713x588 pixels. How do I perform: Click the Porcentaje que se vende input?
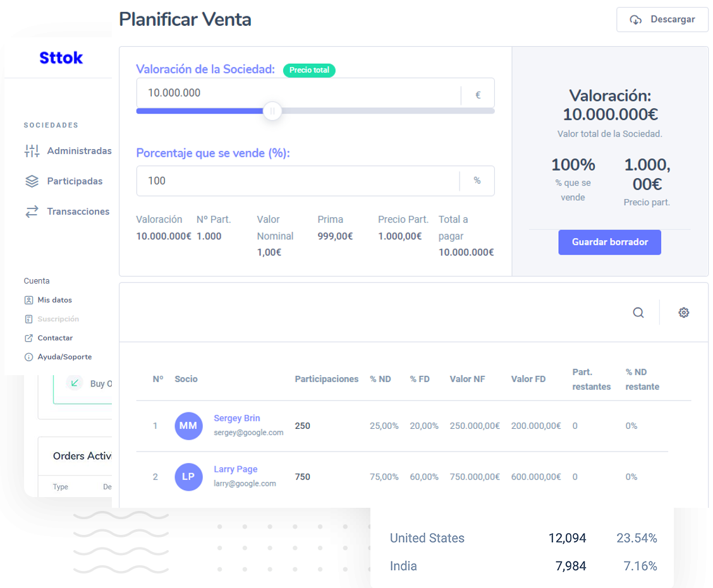(297, 181)
